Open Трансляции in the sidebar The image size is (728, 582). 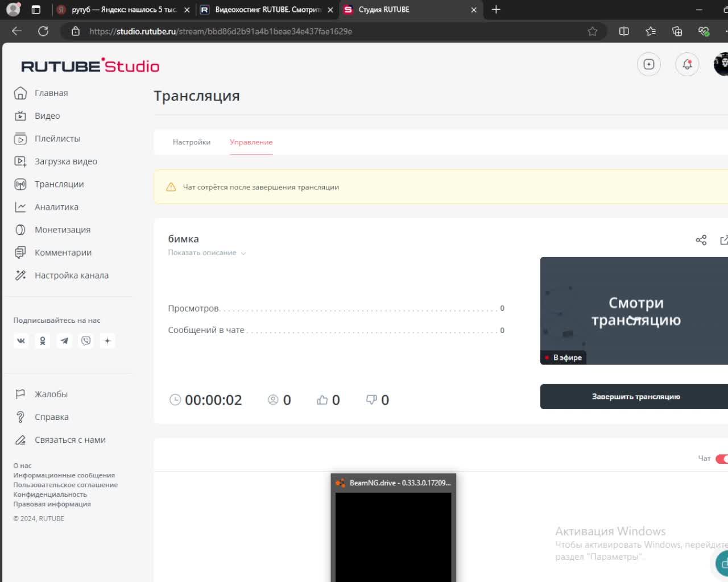pyautogui.click(x=49, y=184)
